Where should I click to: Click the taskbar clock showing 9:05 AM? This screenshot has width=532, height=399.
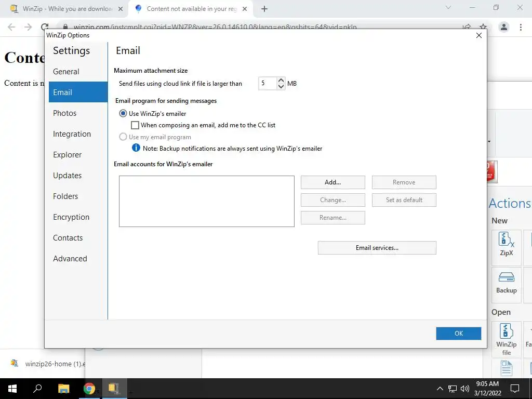click(487, 389)
